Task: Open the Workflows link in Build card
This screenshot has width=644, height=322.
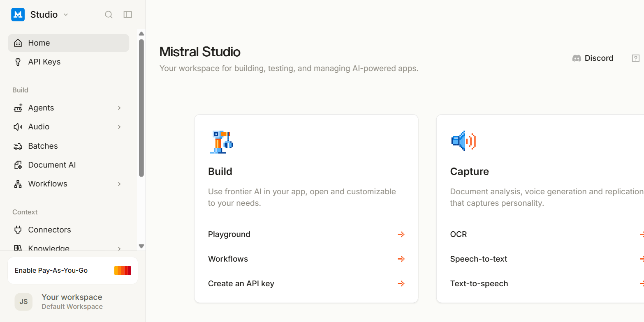Action: (x=306, y=259)
